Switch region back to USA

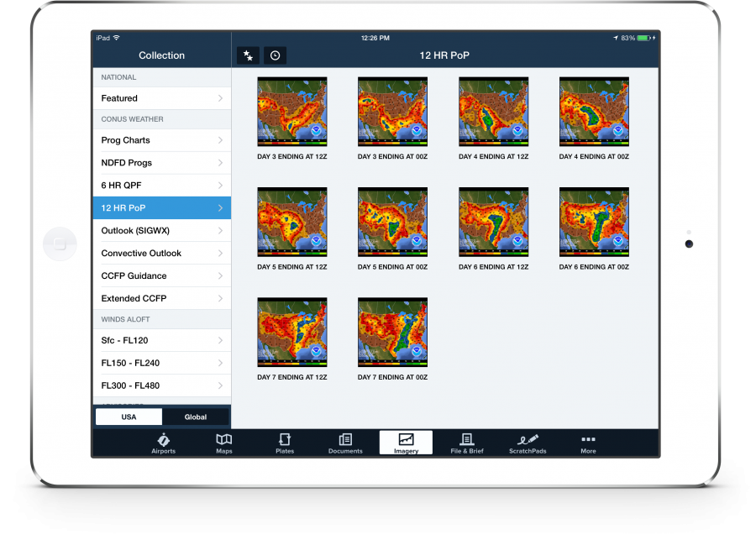(129, 417)
